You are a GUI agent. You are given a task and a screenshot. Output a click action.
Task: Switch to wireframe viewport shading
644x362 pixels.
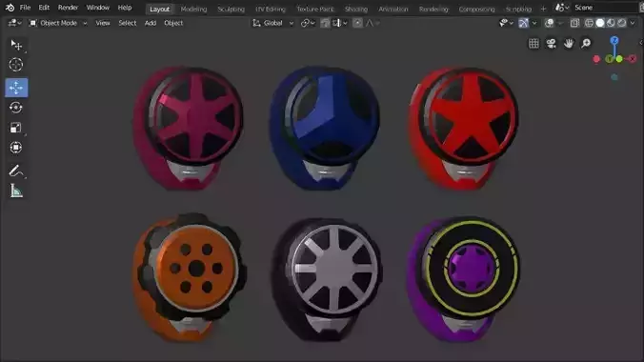[589, 23]
